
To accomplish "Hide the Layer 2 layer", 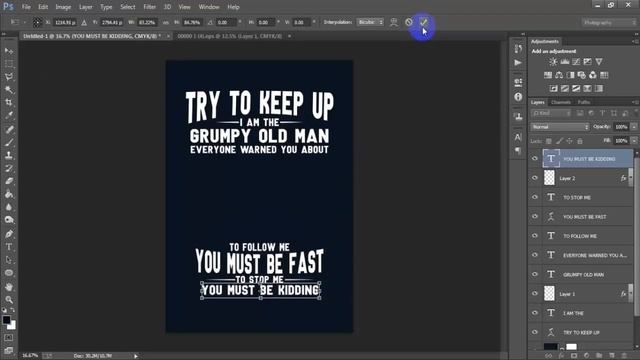I will (535, 178).
